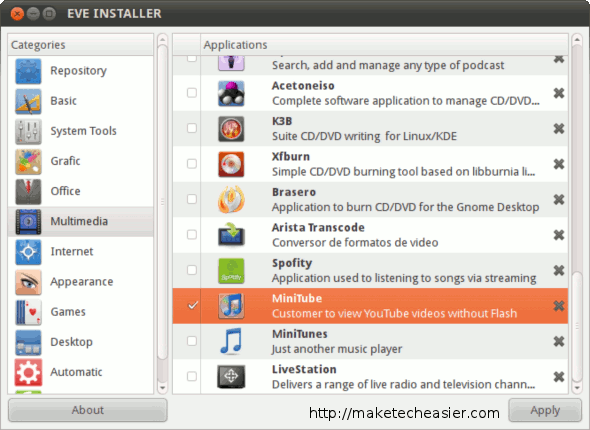590x430 pixels.
Task: Open the Grafic palette icon
Action: tap(28, 161)
